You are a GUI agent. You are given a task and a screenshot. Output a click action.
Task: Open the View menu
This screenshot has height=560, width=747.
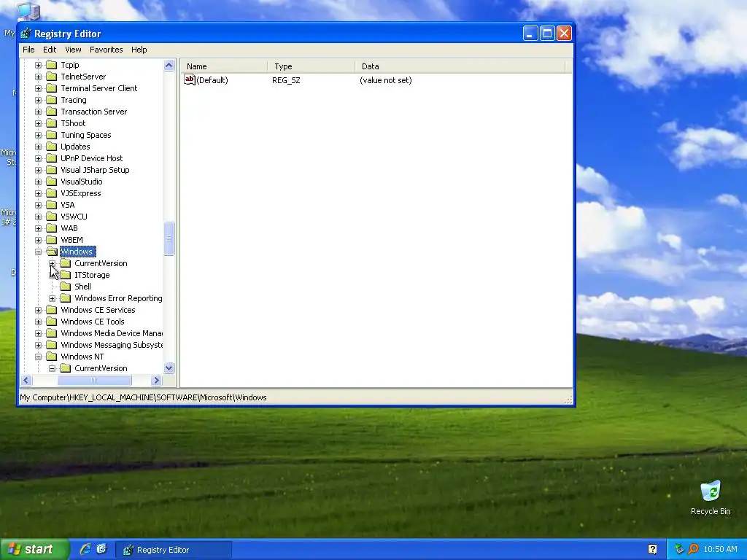[73, 50]
